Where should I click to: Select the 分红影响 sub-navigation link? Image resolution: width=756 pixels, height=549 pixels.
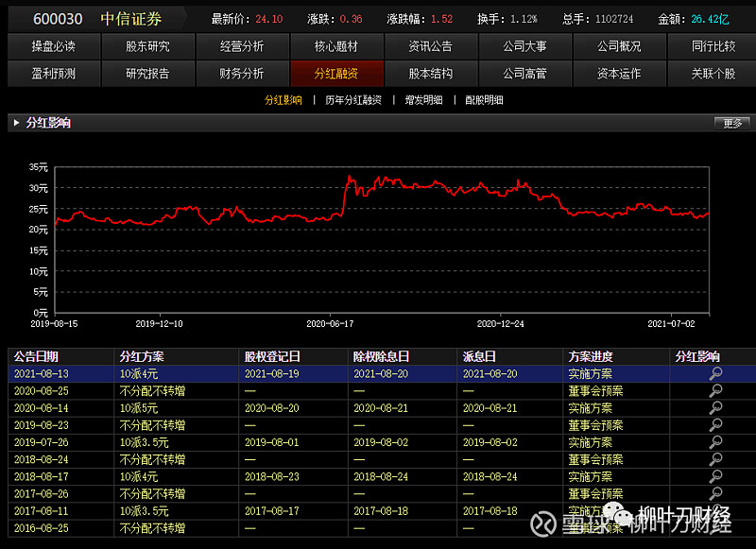(283, 100)
